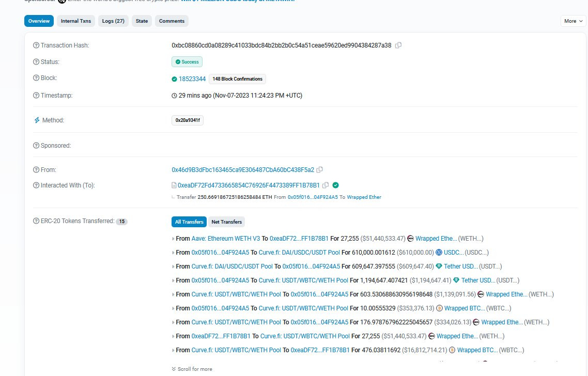Click the help icon beside Sponsored
Viewport: 588px width, 376px height.
point(36,146)
